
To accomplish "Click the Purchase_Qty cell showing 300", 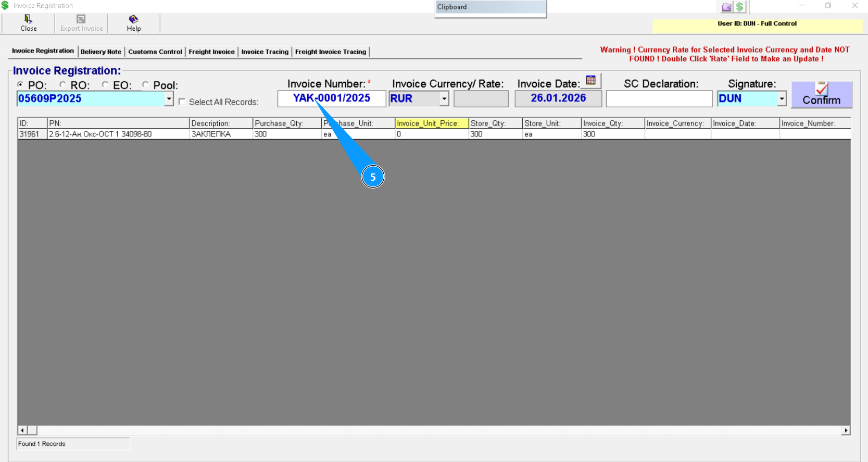I will point(287,134).
